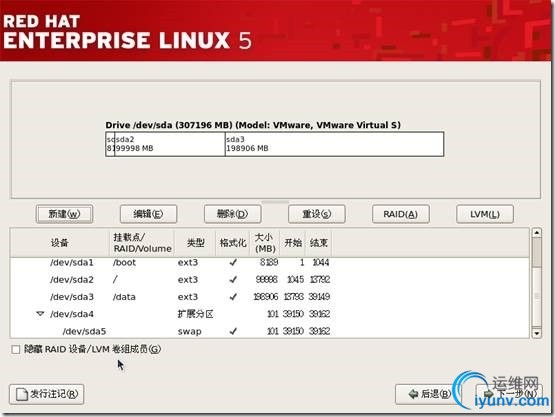The height and width of the screenshot is (417, 555).
Task: Click the 198906 MB label in the drive diagram
Action: (x=247, y=148)
